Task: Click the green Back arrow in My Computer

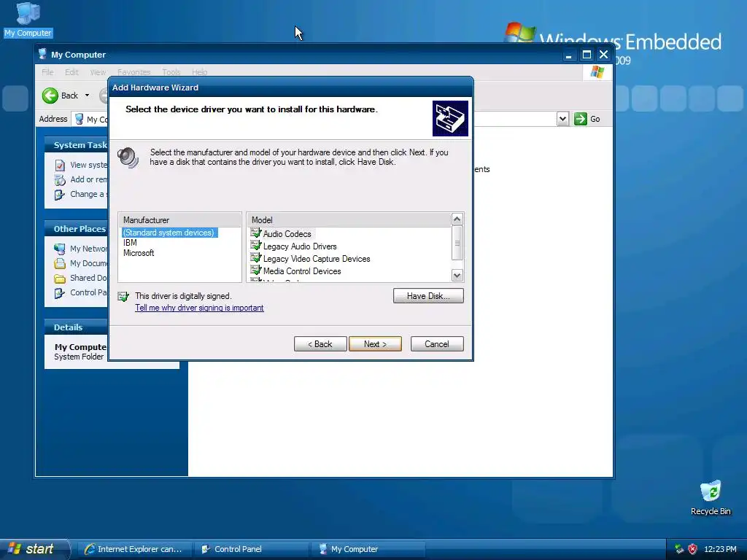Action: 50,96
